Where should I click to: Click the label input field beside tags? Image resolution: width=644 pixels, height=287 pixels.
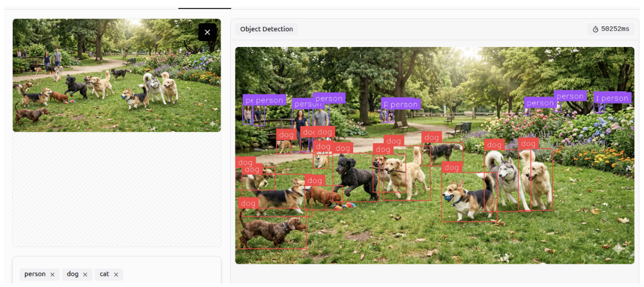point(172,274)
